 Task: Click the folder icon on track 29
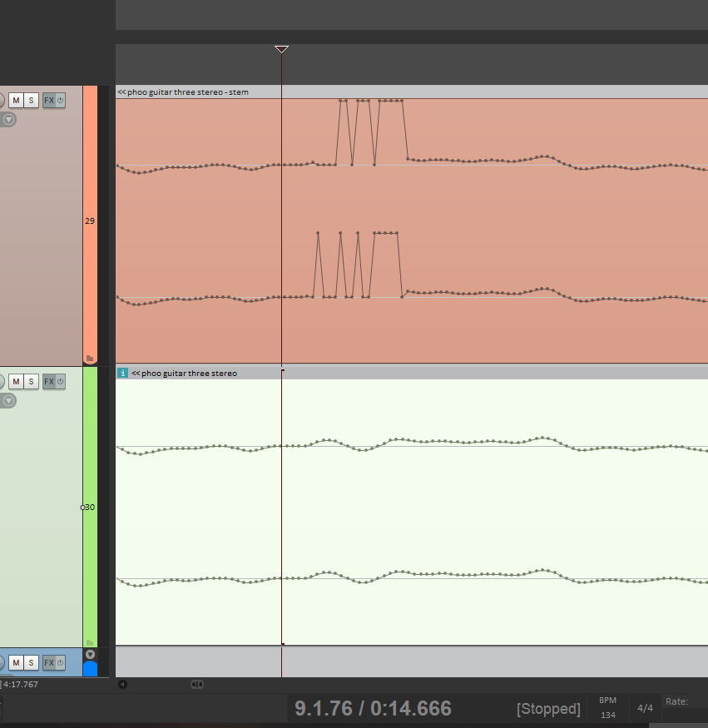click(x=90, y=359)
